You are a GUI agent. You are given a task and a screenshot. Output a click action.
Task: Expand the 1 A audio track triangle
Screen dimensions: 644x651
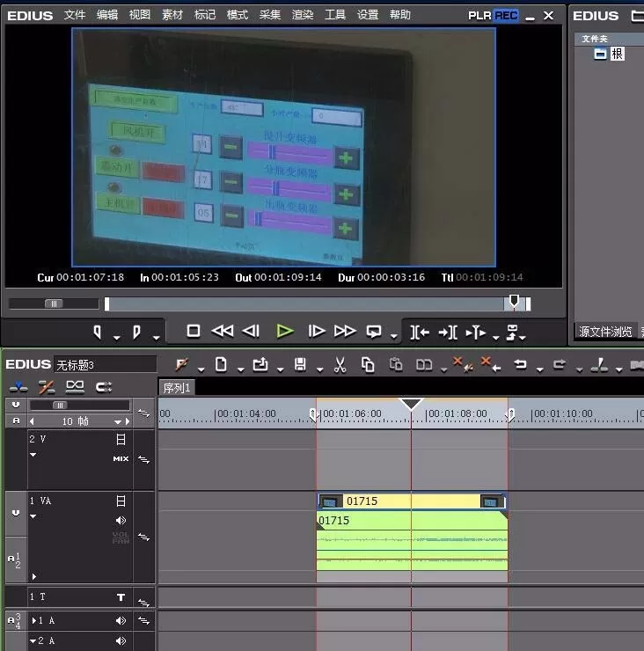(34, 620)
